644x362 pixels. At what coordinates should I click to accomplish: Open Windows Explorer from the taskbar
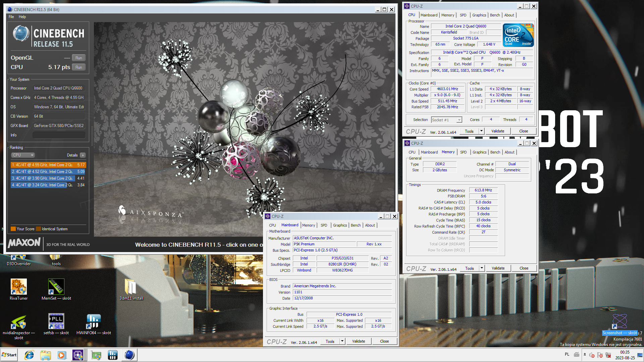pyautogui.click(x=45, y=355)
